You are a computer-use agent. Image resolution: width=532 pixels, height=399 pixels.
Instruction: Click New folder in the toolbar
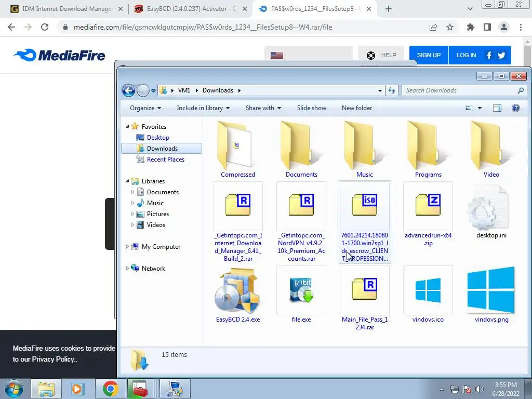[x=357, y=108]
